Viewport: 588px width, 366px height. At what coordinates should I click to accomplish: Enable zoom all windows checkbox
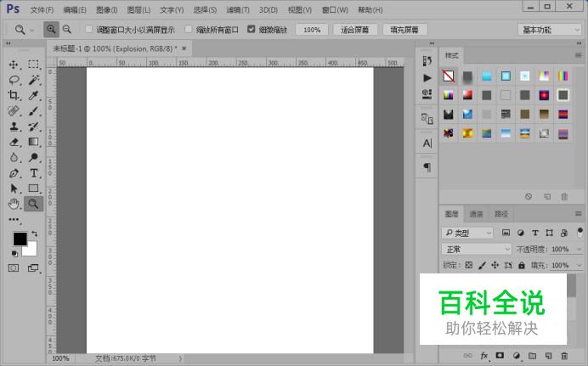189,29
